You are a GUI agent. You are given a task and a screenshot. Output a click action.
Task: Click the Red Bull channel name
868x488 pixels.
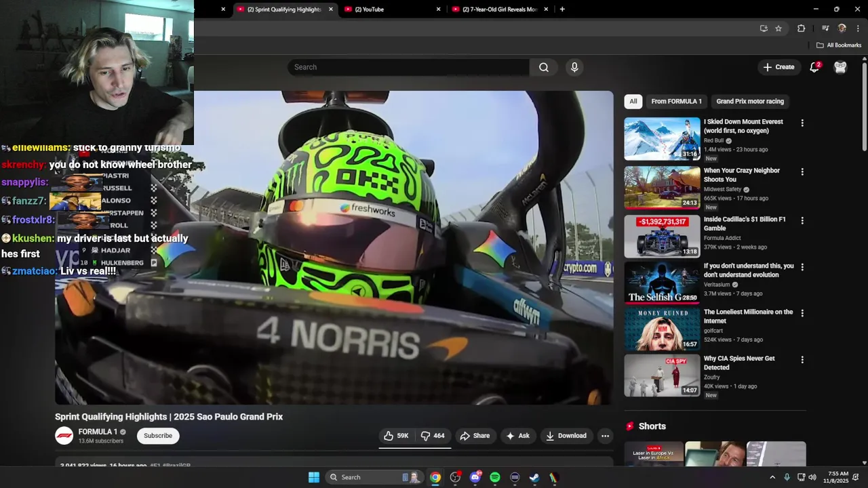pos(714,141)
